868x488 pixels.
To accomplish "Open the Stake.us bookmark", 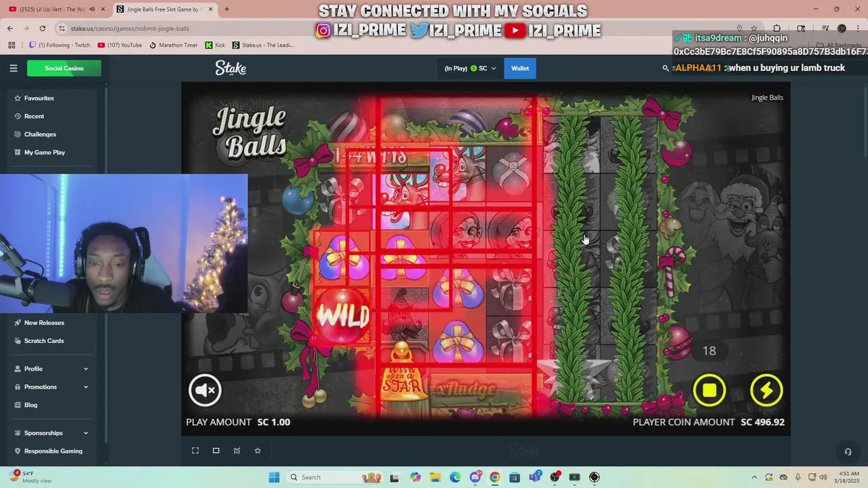I will coord(263,45).
